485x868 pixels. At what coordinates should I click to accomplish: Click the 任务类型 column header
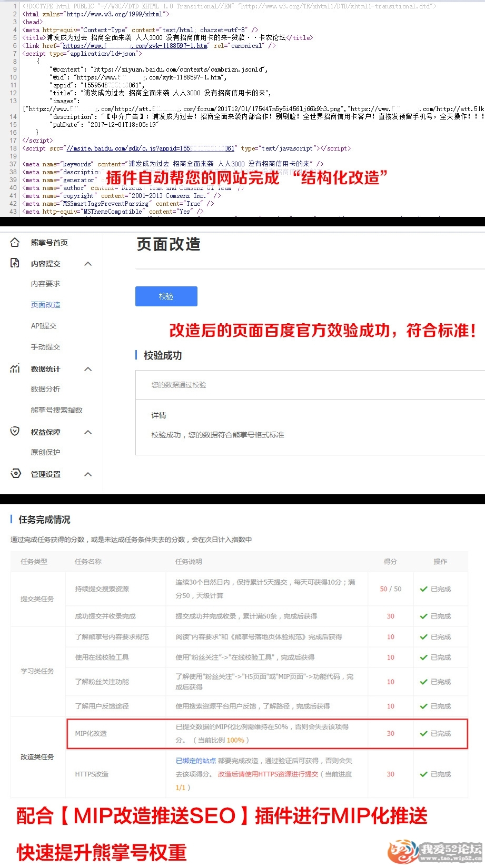34,562
